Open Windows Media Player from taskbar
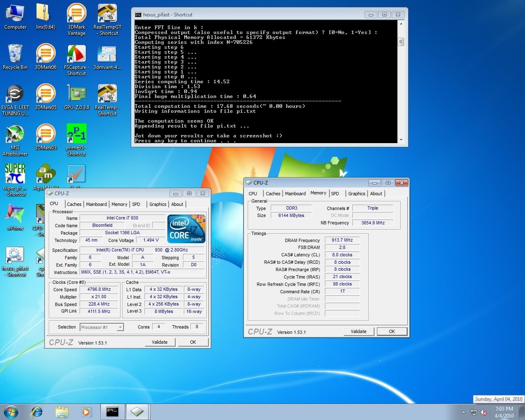This screenshot has height=420, width=525. [x=86, y=412]
